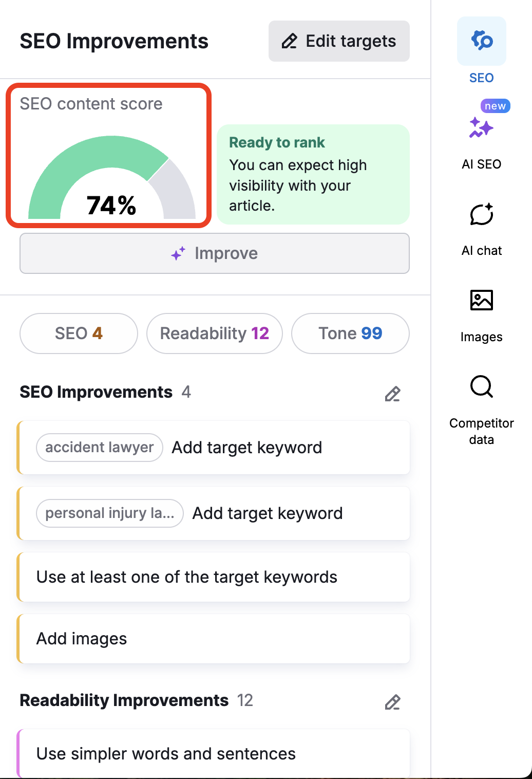
Task: Switch to the Readability 12 tab
Action: [x=214, y=333]
